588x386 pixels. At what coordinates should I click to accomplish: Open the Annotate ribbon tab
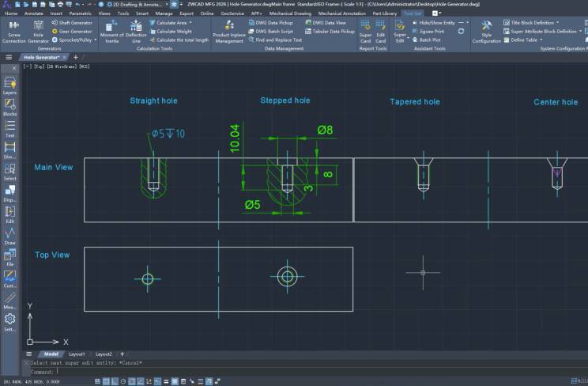[34, 13]
